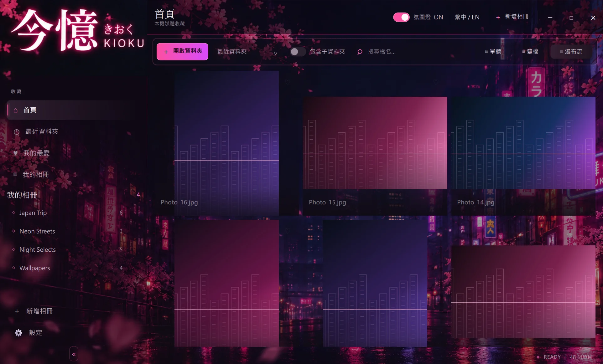The width and height of the screenshot is (603, 364).
Task: Collapse the sidebar with the « button
Action: click(x=74, y=354)
